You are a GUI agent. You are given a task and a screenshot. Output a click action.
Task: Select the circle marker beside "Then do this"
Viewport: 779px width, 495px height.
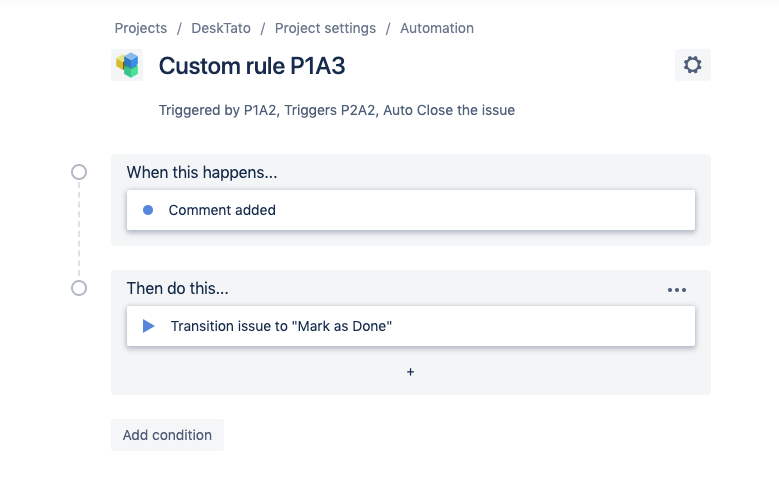click(x=79, y=288)
